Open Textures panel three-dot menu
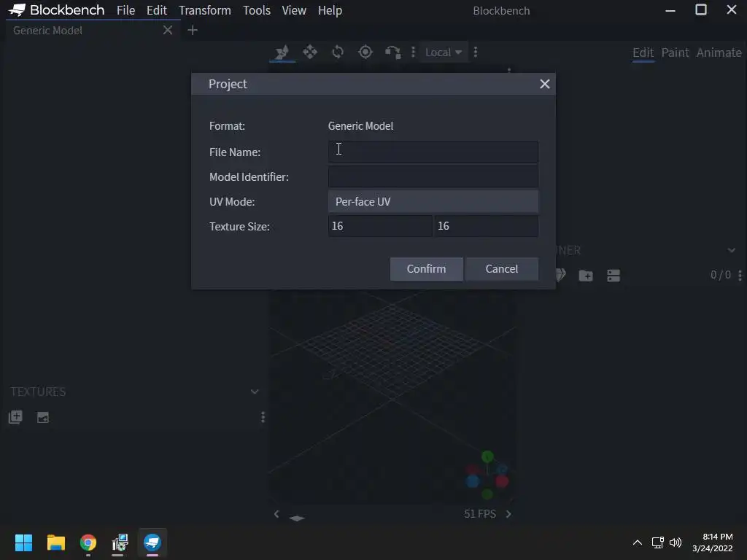The width and height of the screenshot is (747, 560). (x=263, y=418)
